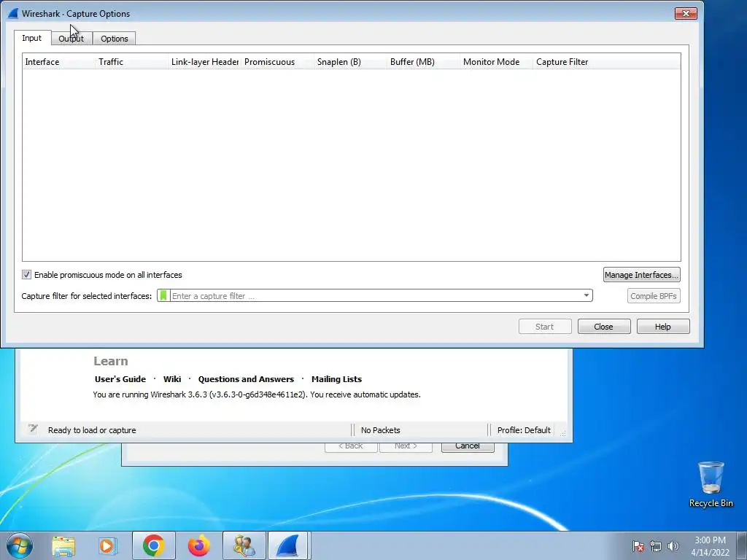
Task: Click the expert information status bar icon
Action: click(x=33, y=429)
